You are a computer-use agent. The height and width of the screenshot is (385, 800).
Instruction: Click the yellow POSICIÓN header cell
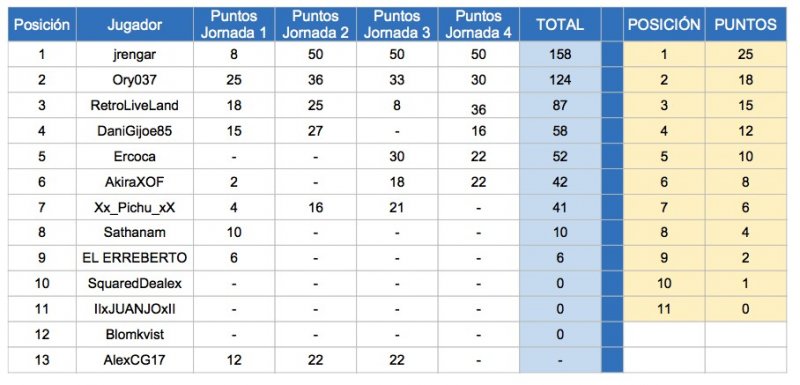coord(664,24)
